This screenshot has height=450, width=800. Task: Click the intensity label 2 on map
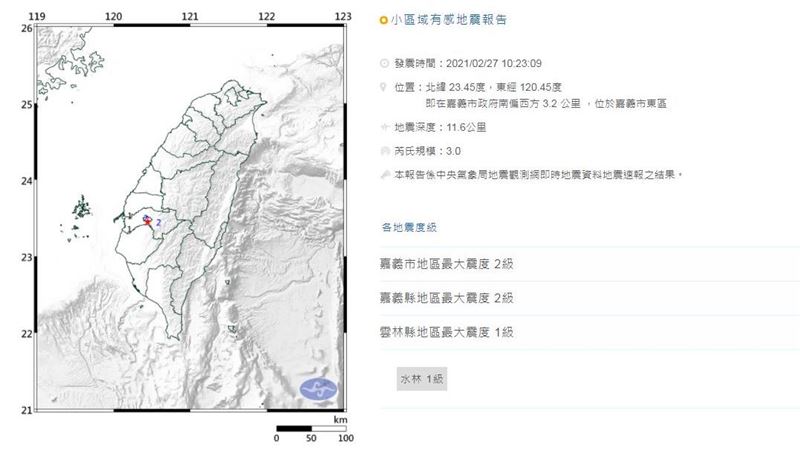coord(159,222)
